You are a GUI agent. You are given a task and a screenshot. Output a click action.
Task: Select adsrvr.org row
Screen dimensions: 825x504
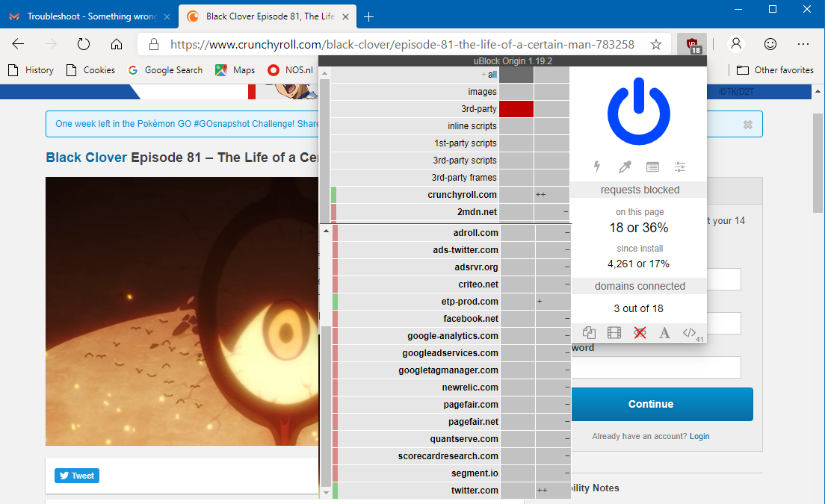(x=415, y=267)
